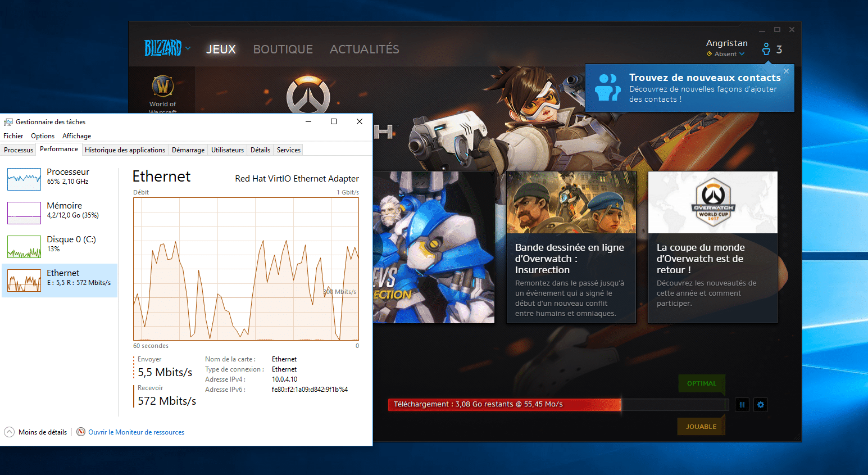Screen dimensions: 868x475
Task: Click the Angristan username
Action: (x=726, y=43)
